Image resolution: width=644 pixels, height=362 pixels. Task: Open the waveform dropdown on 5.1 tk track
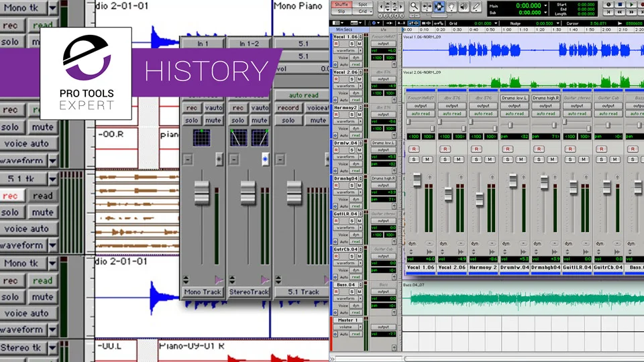point(52,245)
